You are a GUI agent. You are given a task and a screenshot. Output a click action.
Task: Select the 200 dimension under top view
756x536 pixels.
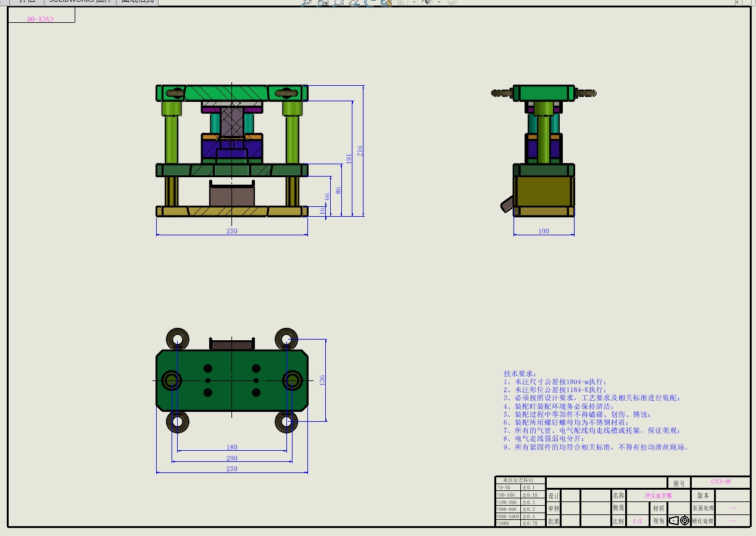(232, 458)
